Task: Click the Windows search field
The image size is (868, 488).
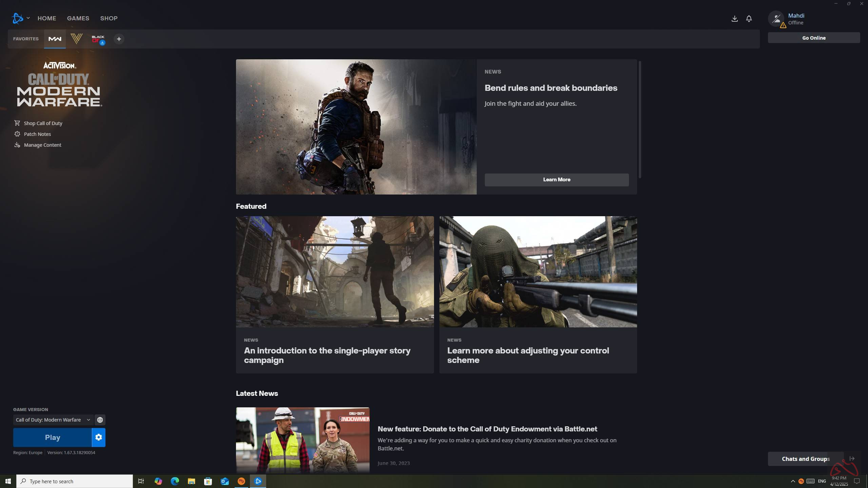Action: [75, 481]
